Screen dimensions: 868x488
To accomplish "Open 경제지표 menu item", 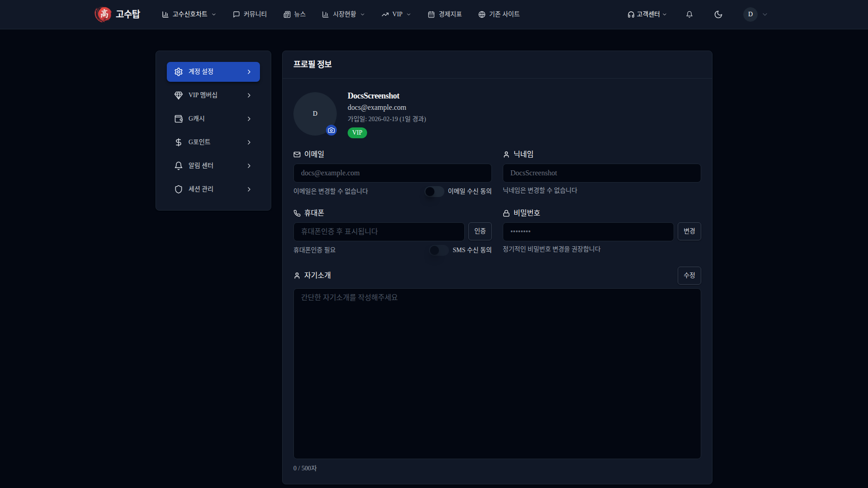I will coord(445,14).
